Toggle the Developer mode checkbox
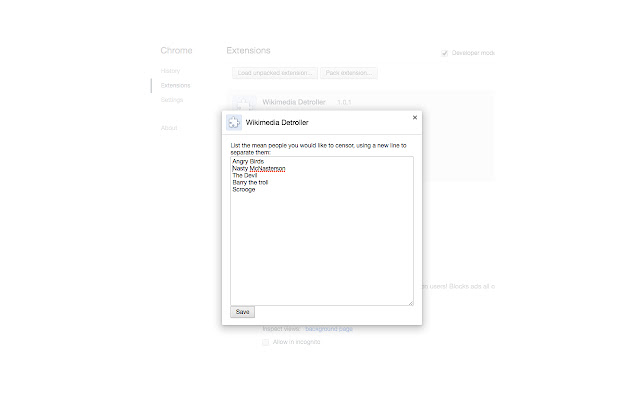 [x=444, y=53]
